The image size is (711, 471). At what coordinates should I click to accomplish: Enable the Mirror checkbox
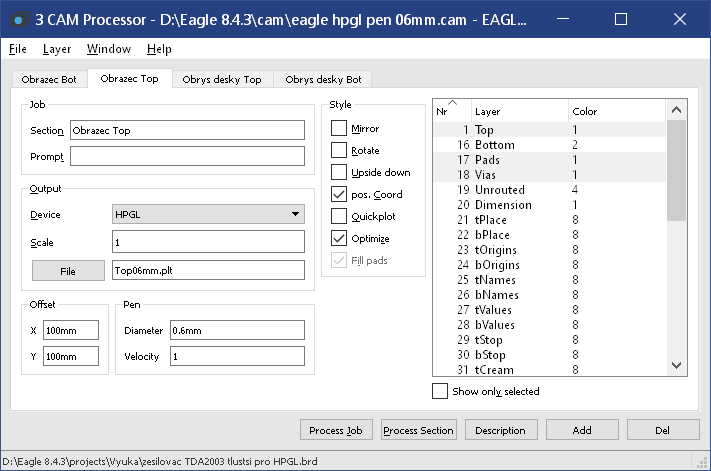pyautogui.click(x=339, y=129)
